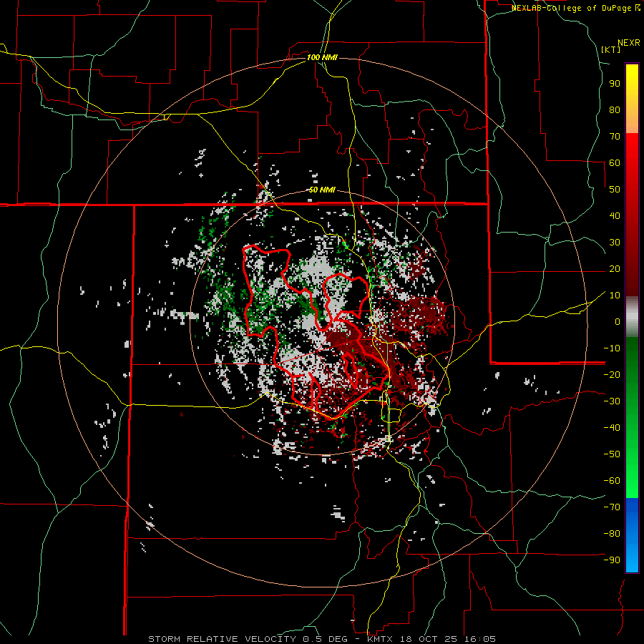This screenshot has width=644, height=644.
Task: Click the 20 knot scale label
Action: point(615,268)
